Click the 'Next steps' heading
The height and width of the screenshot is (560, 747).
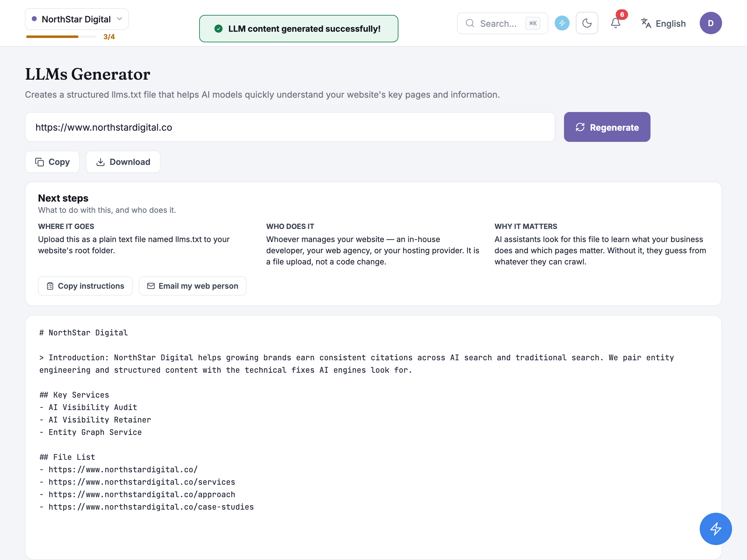coord(63,198)
